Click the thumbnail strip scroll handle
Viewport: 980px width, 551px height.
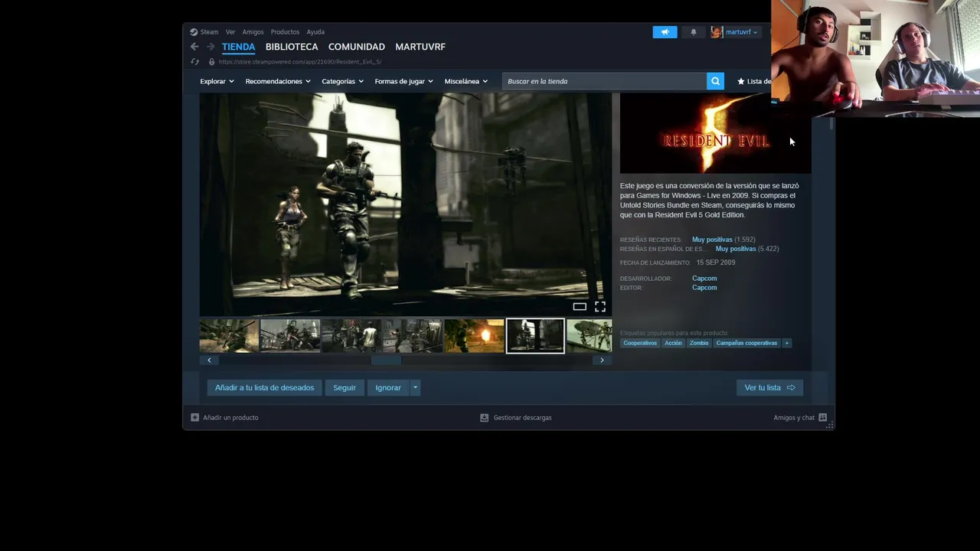tap(386, 360)
